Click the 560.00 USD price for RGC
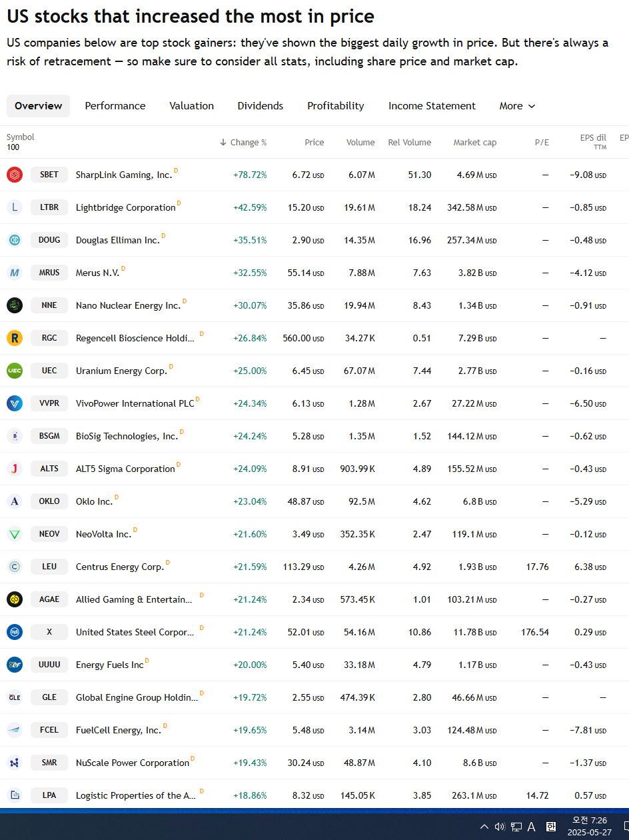The height and width of the screenshot is (840, 629). tap(303, 339)
